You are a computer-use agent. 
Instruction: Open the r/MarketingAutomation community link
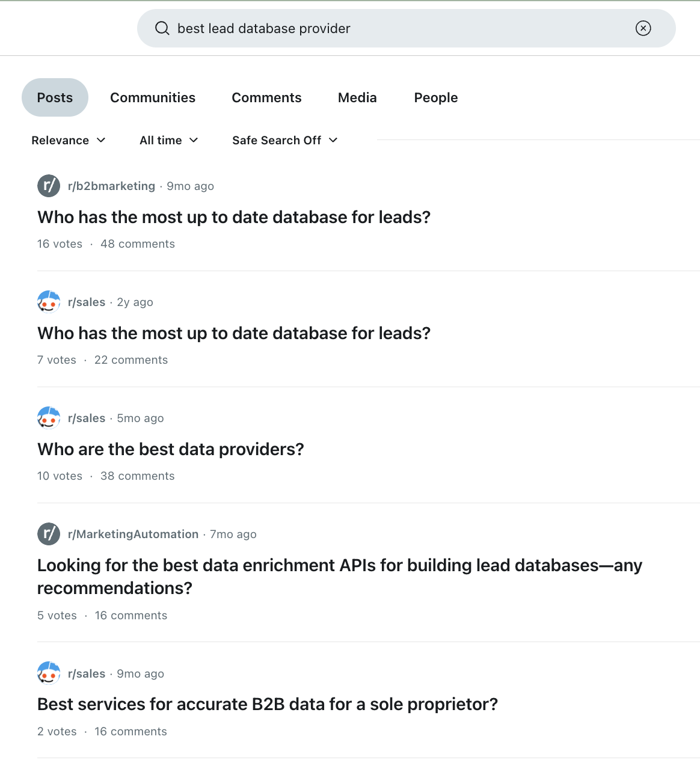click(x=133, y=534)
